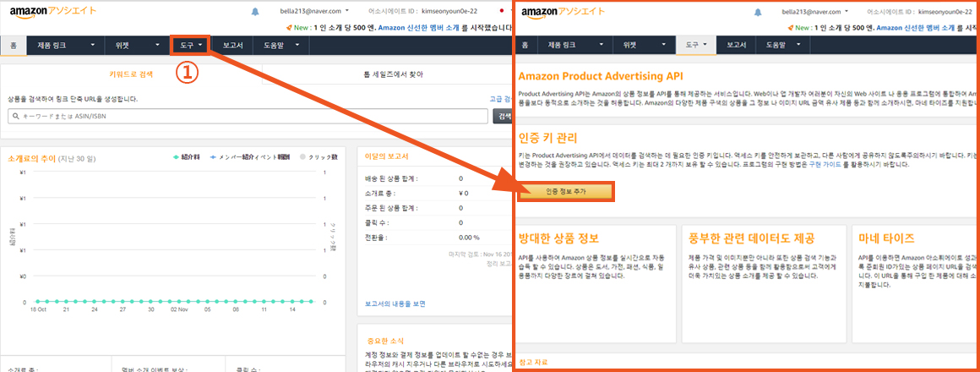Open 도구 menu in left page
This screenshot has width=980, height=372.
191,45
